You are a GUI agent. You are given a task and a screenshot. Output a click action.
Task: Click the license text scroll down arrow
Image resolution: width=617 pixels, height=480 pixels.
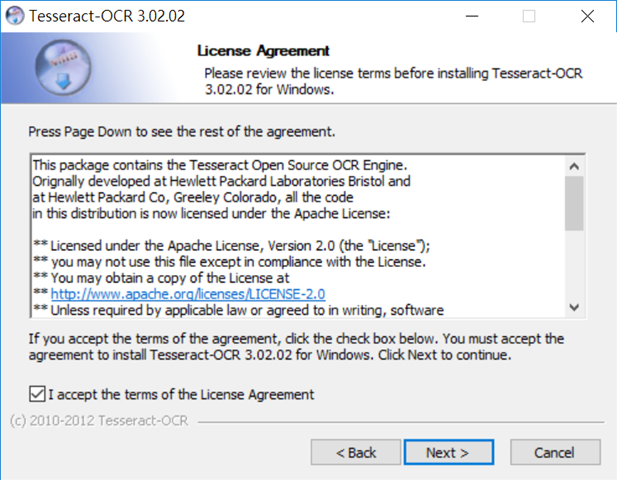click(574, 307)
